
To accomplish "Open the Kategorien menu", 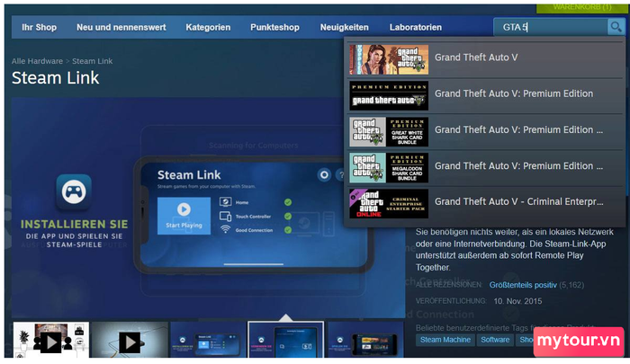I will 208,27.
